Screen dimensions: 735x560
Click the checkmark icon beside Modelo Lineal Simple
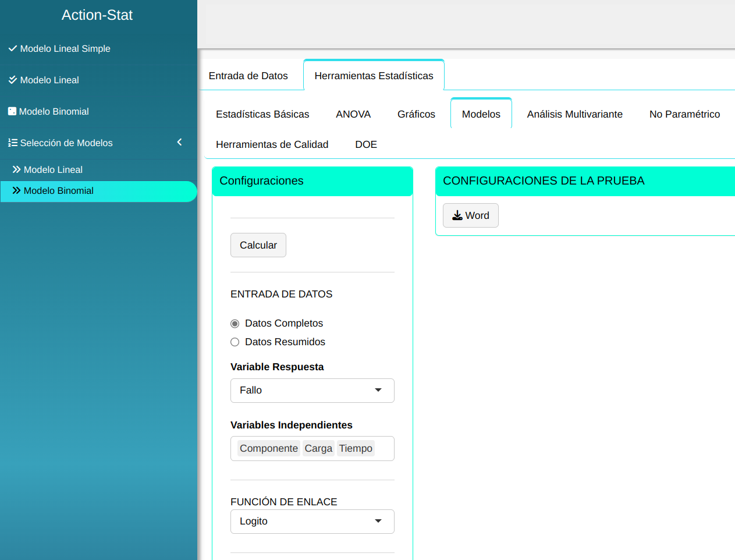(12, 49)
